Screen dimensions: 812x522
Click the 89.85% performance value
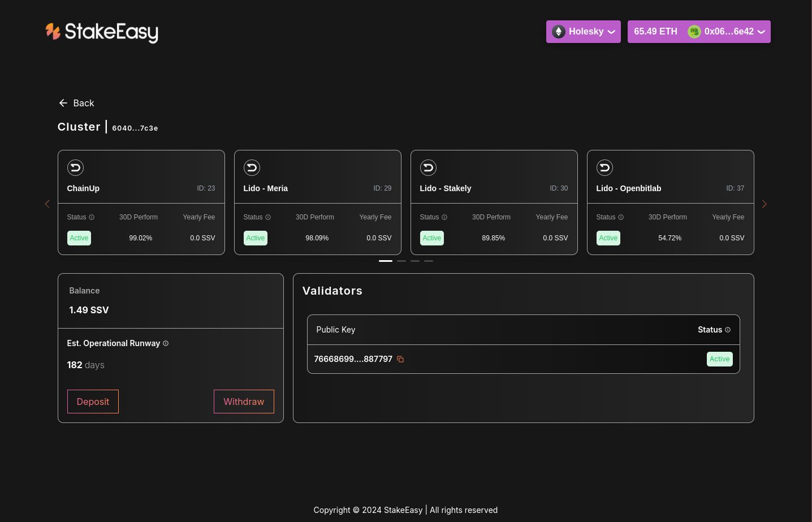click(x=494, y=238)
